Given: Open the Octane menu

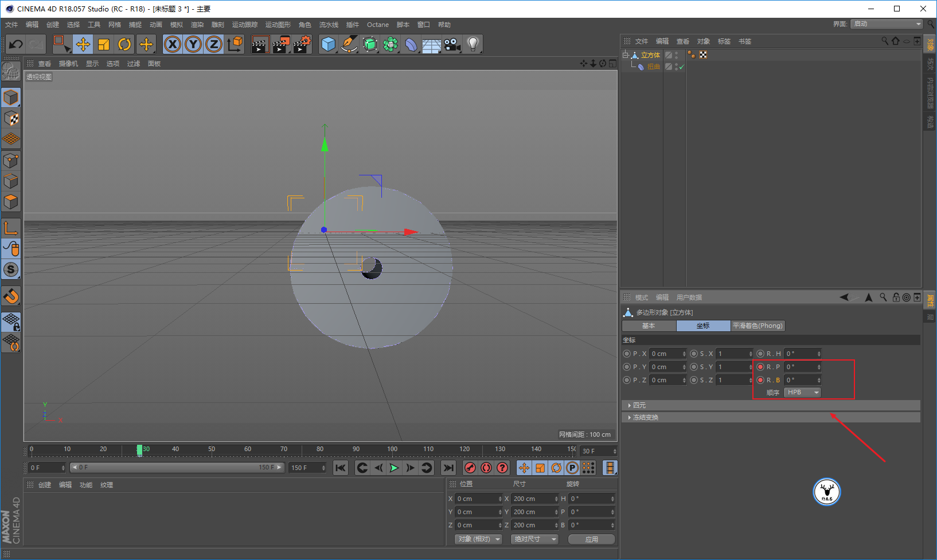Looking at the screenshot, I should point(378,25).
